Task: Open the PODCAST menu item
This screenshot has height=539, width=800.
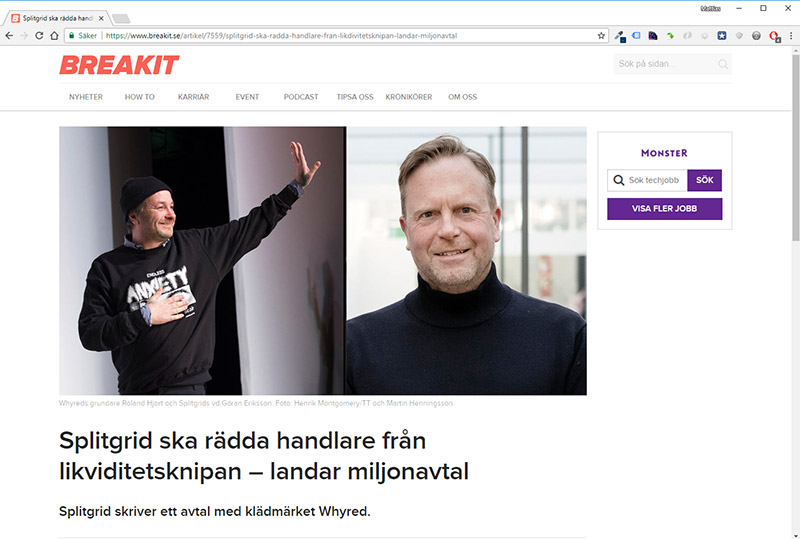Action: coord(301,97)
